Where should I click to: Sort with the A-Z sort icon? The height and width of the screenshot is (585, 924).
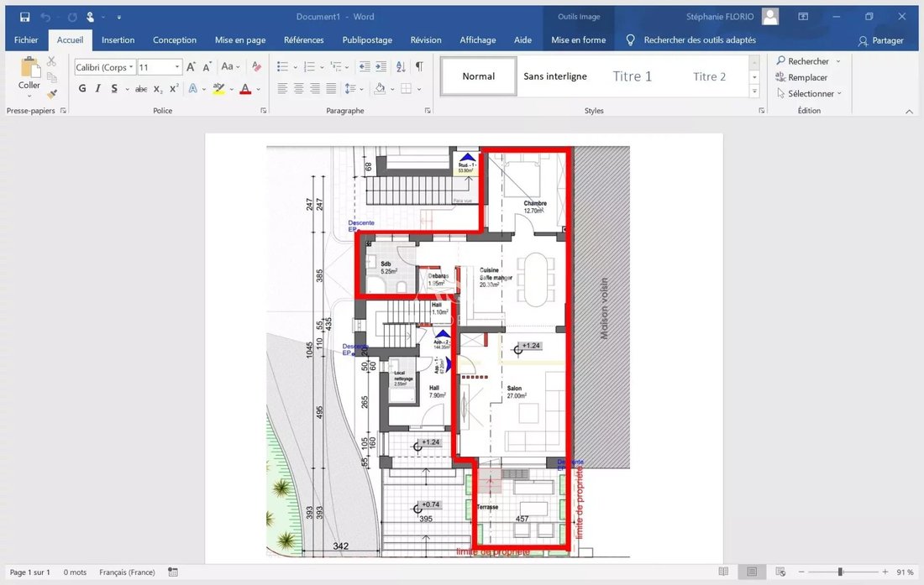401,67
